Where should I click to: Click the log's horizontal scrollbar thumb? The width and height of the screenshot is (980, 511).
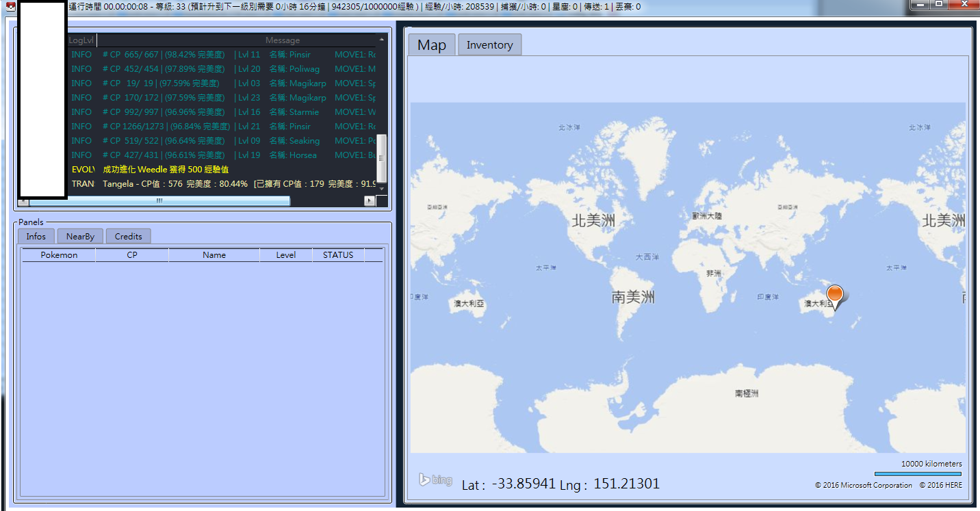159,201
